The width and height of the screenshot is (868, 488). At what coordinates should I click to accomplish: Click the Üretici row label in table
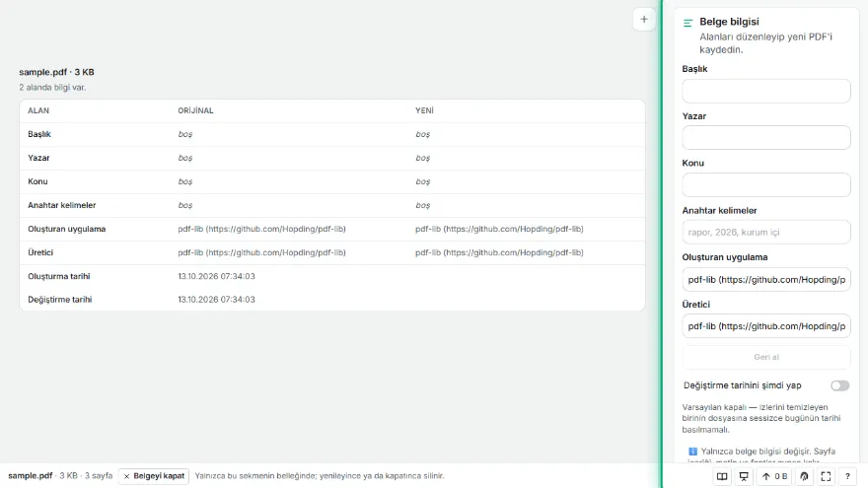pos(40,252)
